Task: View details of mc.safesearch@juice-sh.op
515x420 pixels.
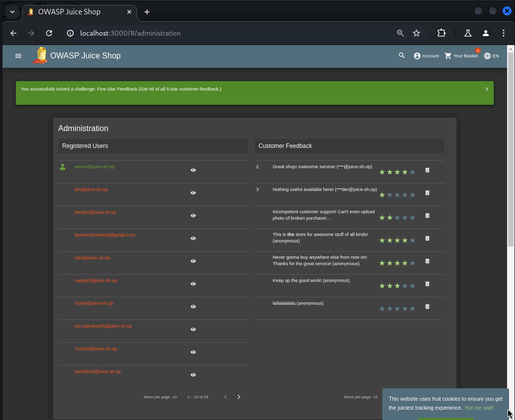Action: 193,329
